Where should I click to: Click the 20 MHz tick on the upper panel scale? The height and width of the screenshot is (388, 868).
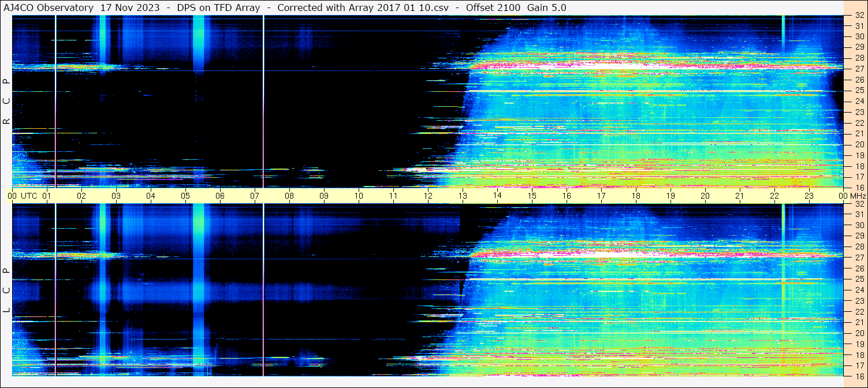[x=859, y=144]
